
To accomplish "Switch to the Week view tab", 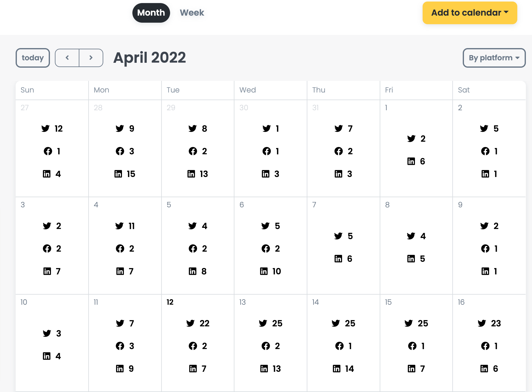I will [x=192, y=13].
